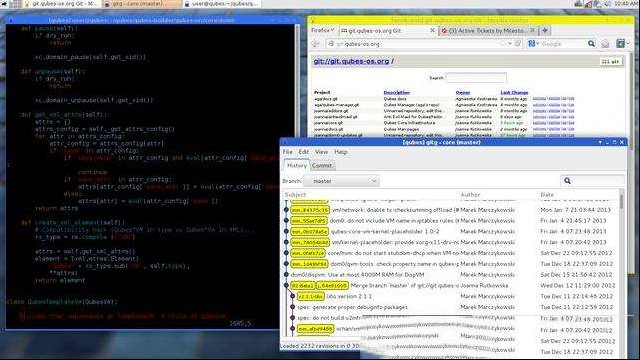
Task: Open the File menu in gitg
Action: 287,152
